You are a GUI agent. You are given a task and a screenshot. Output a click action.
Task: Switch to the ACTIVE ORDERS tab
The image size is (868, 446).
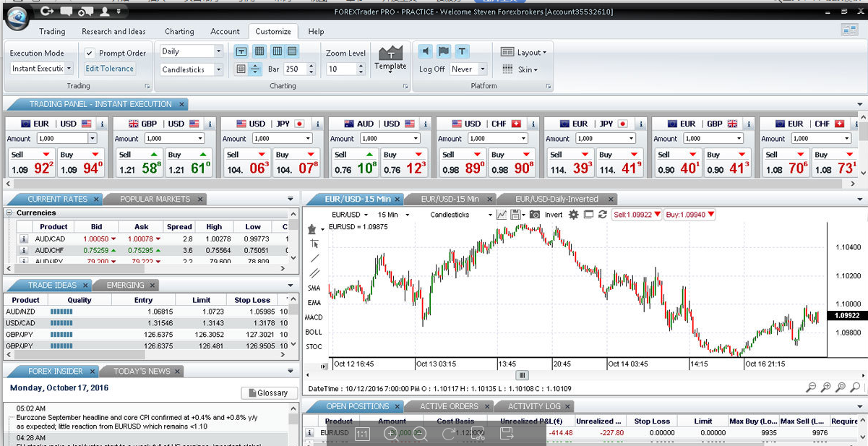click(x=449, y=406)
